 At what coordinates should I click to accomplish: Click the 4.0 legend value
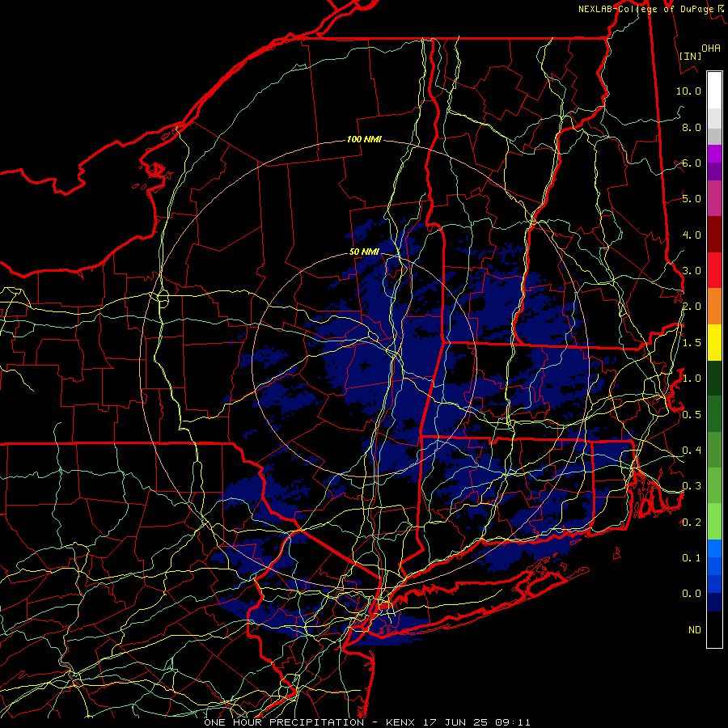click(x=692, y=235)
